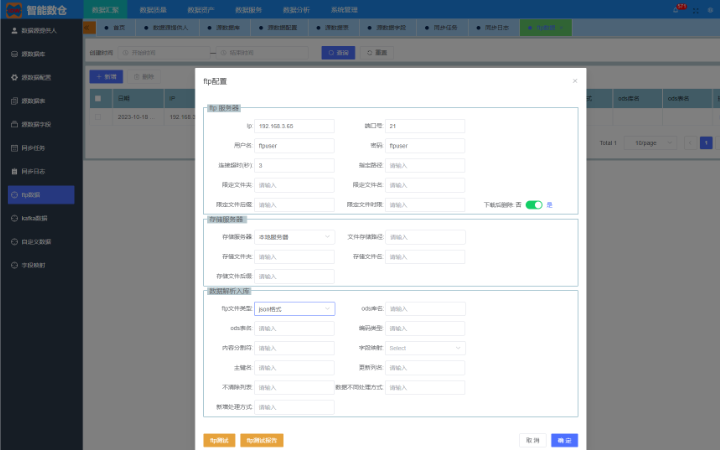720x450 pixels.
Task: Open the notification bell with red badge
Action: 676,10
